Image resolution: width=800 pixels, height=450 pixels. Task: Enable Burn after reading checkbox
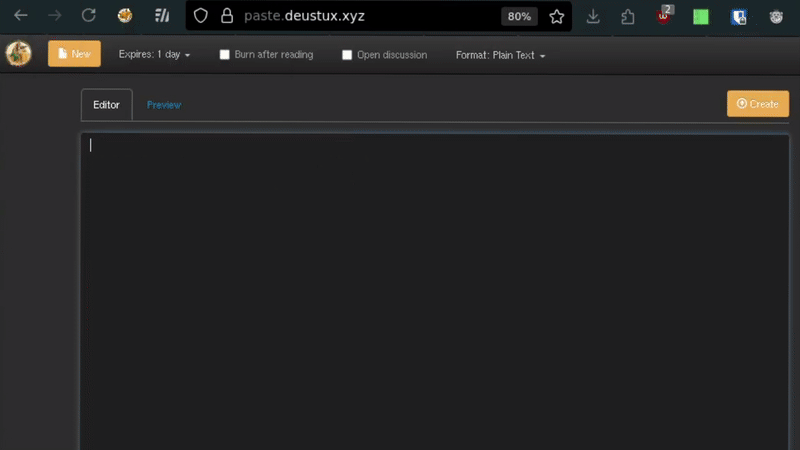point(224,55)
